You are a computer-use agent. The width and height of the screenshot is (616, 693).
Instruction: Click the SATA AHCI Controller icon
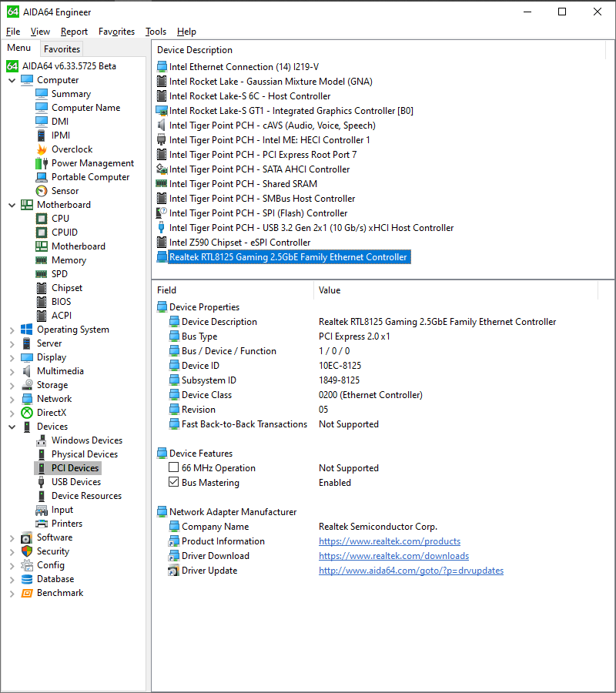162,169
